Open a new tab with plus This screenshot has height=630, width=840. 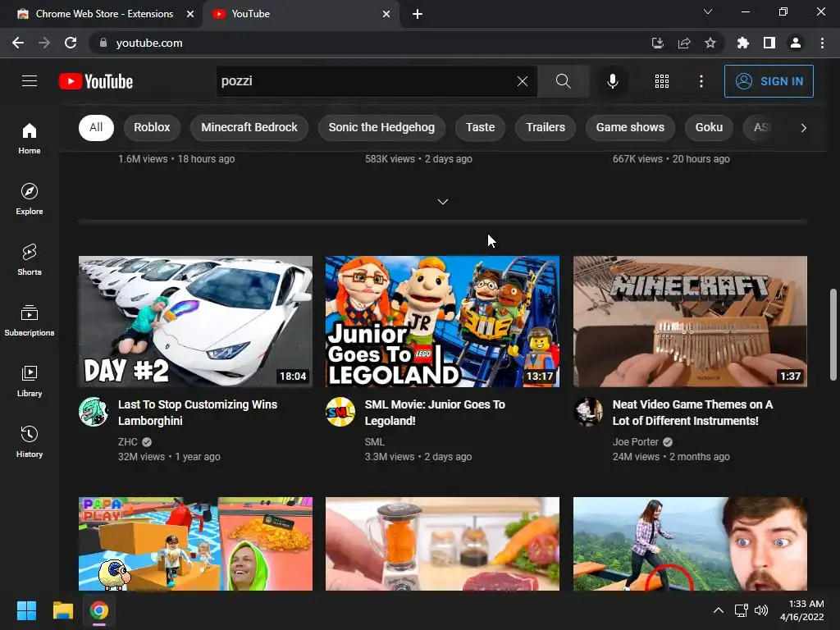(418, 14)
